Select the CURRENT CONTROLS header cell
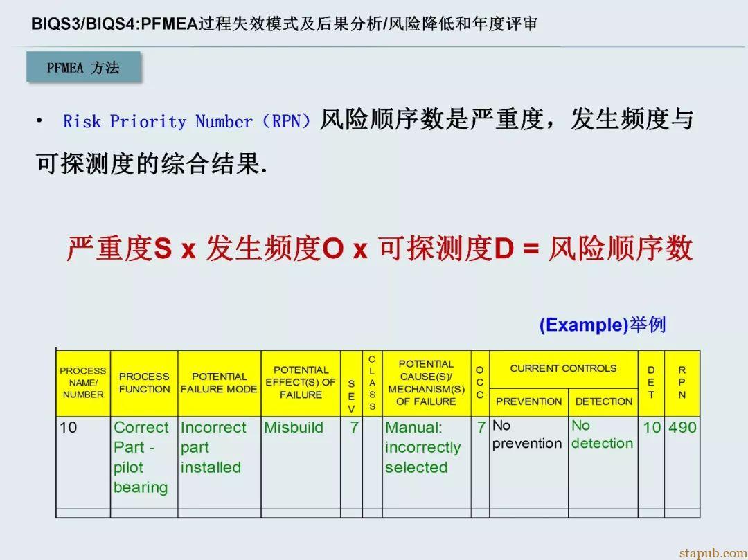Image resolution: width=748 pixels, height=560 pixels. pos(563,370)
